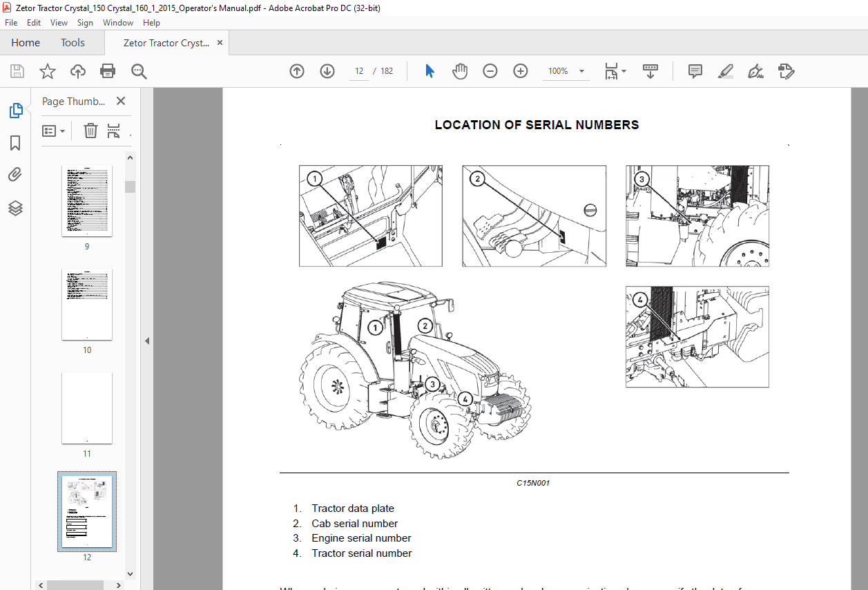
Task: Add a comment with the note icon
Action: [695, 71]
